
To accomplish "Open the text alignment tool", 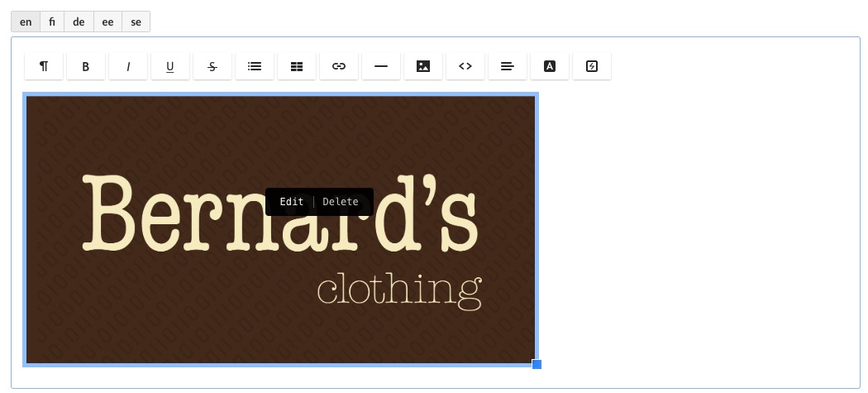I will point(507,66).
